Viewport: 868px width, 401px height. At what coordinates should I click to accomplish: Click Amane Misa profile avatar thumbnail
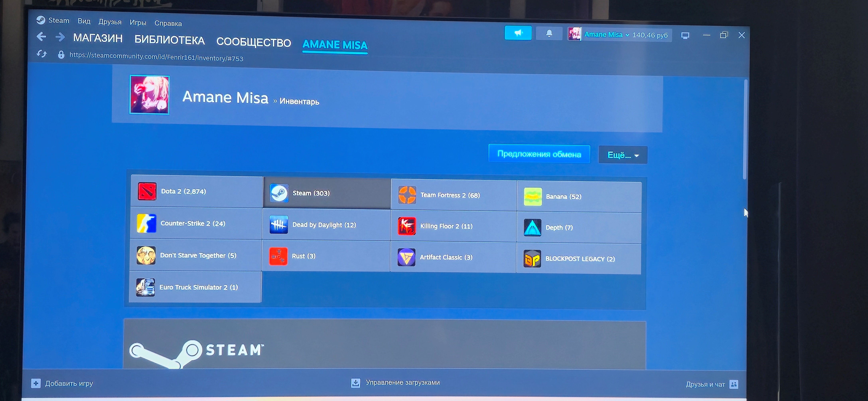click(x=150, y=95)
